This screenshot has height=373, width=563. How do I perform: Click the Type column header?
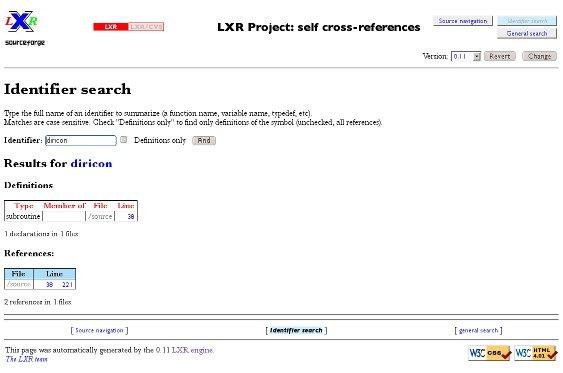[24, 206]
